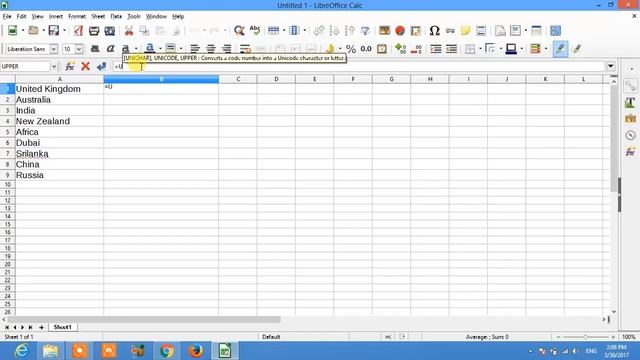Toggle wrap text

(245, 49)
